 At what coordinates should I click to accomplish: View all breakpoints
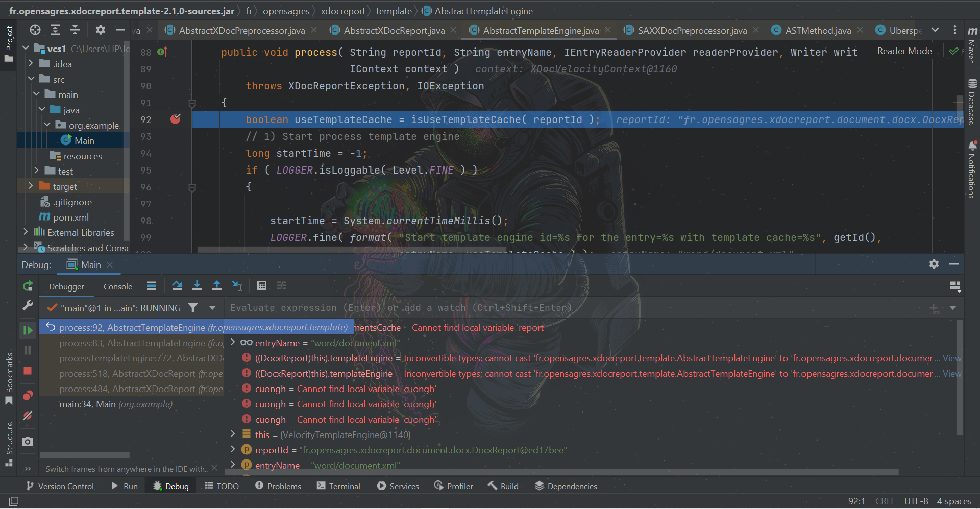(28, 395)
